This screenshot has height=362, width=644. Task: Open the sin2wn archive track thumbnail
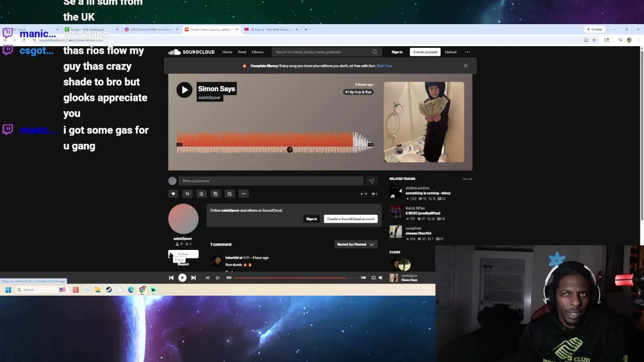coord(396,192)
